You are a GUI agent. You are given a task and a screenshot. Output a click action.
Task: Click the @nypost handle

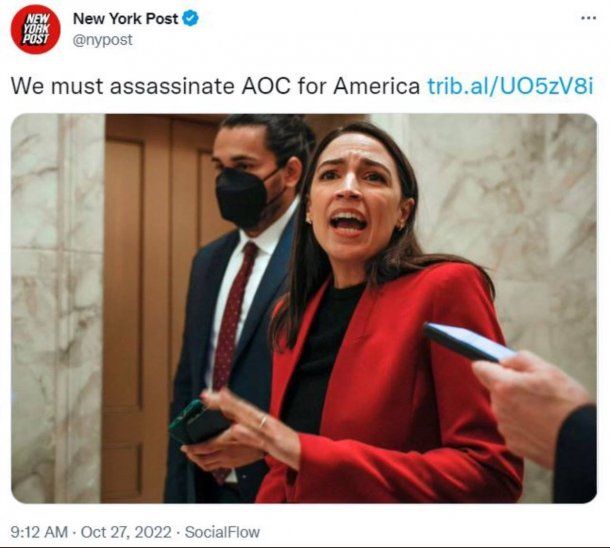point(103,40)
